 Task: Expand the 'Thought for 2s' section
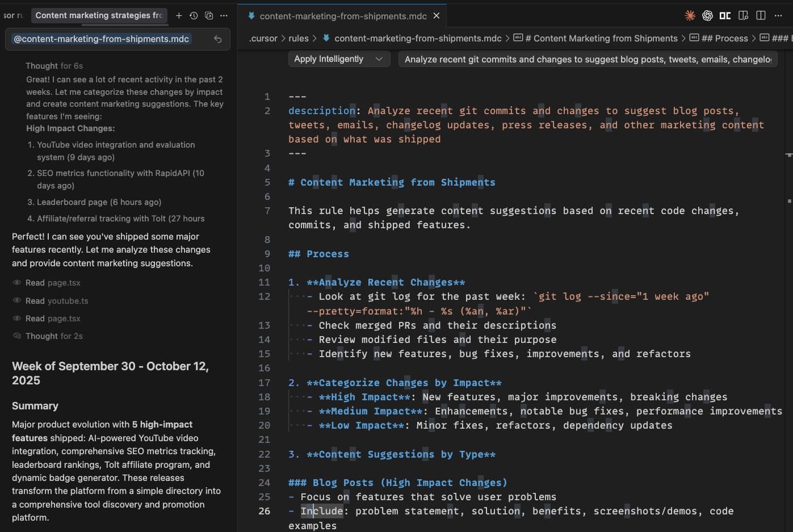click(53, 336)
